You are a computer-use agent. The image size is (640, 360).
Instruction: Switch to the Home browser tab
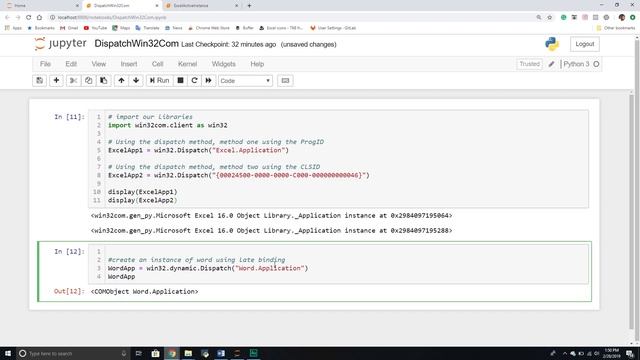pos(43,6)
